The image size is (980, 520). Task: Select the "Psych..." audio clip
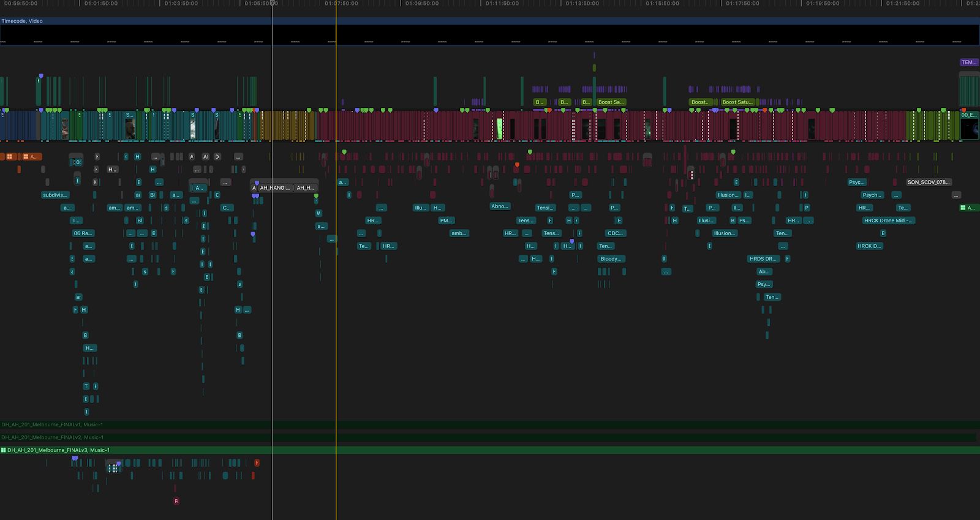872,195
